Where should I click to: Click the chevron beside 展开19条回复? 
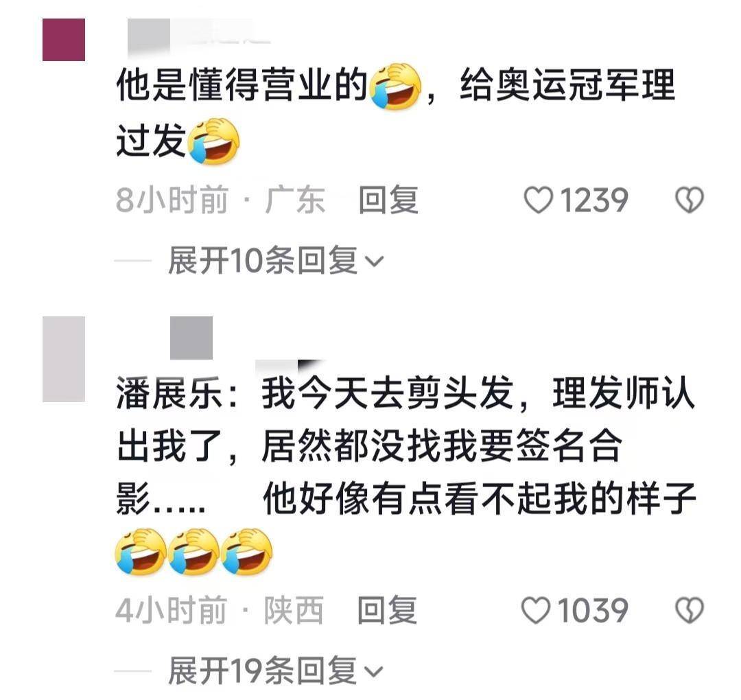[375, 671]
